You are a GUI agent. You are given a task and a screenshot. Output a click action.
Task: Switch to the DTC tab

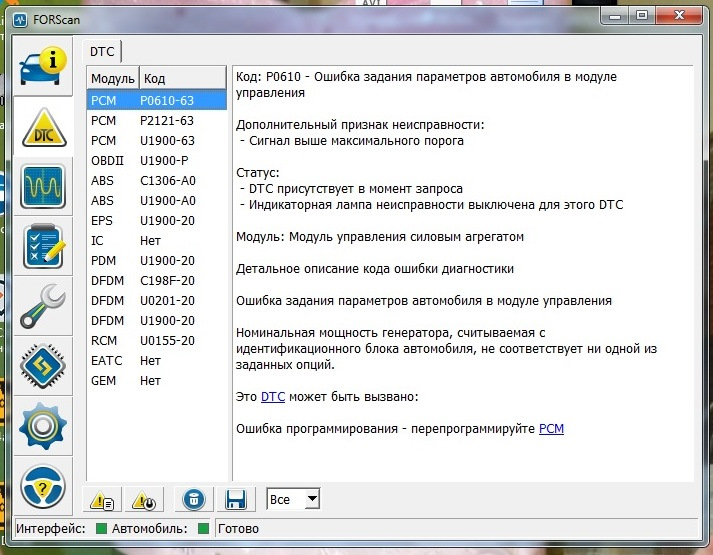tap(102, 51)
